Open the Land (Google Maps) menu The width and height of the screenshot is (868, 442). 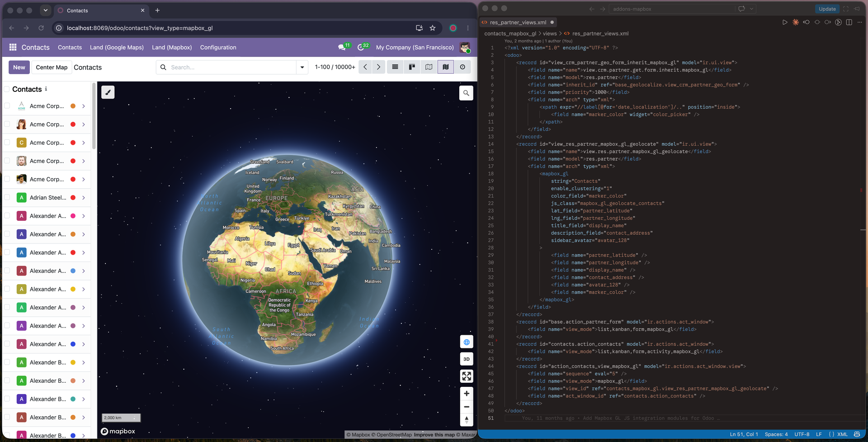click(x=117, y=47)
